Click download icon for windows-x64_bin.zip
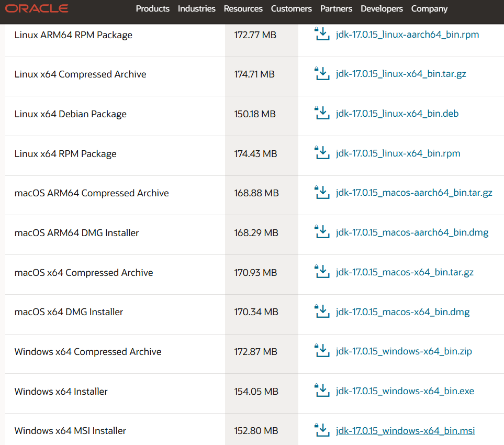The width and height of the screenshot is (504, 445). point(322,351)
